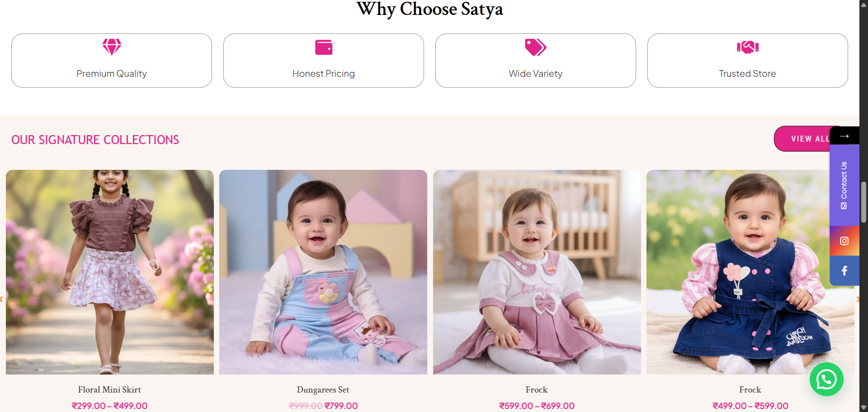Screen dimensions: 868x412
Task: Click the Floral Mini Skirt title link
Action: pyautogui.click(x=109, y=389)
